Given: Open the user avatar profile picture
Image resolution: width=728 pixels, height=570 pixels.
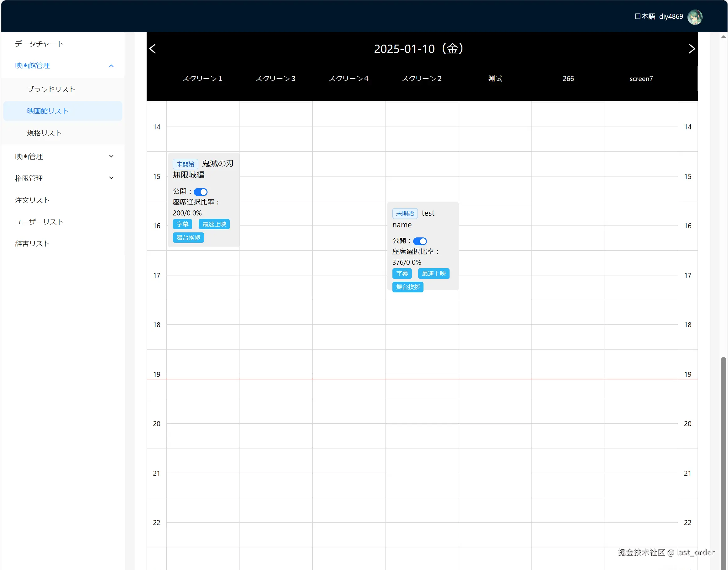Looking at the screenshot, I should point(695,17).
